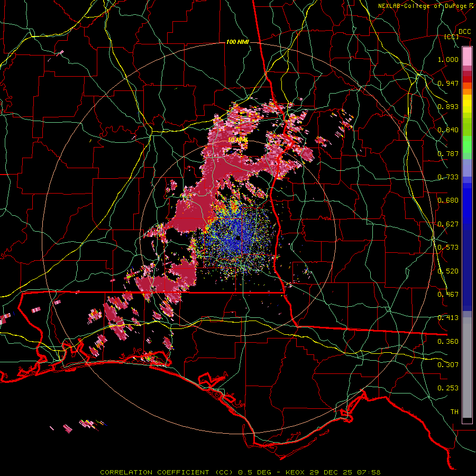Screen dimensions: 476x476
Task: Click the 0.733 color scale value
Action: click(448, 177)
